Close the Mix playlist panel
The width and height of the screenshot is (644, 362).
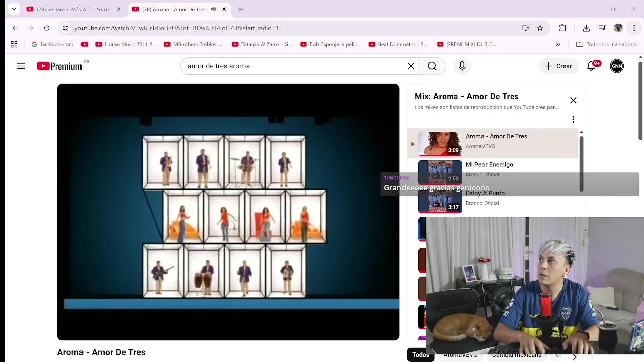[573, 100]
